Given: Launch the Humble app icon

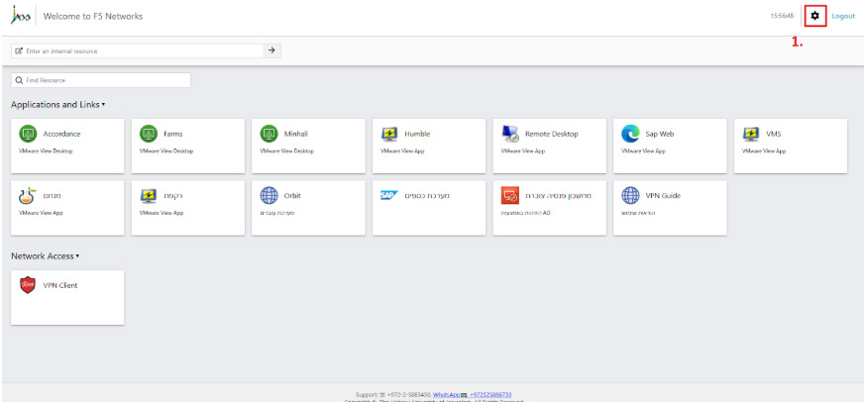Looking at the screenshot, I should [x=389, y=134].
